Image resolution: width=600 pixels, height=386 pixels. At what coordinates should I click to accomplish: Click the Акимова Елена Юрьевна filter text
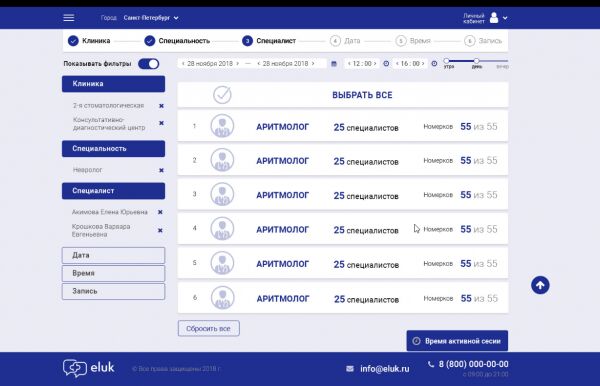coord(109,212)
